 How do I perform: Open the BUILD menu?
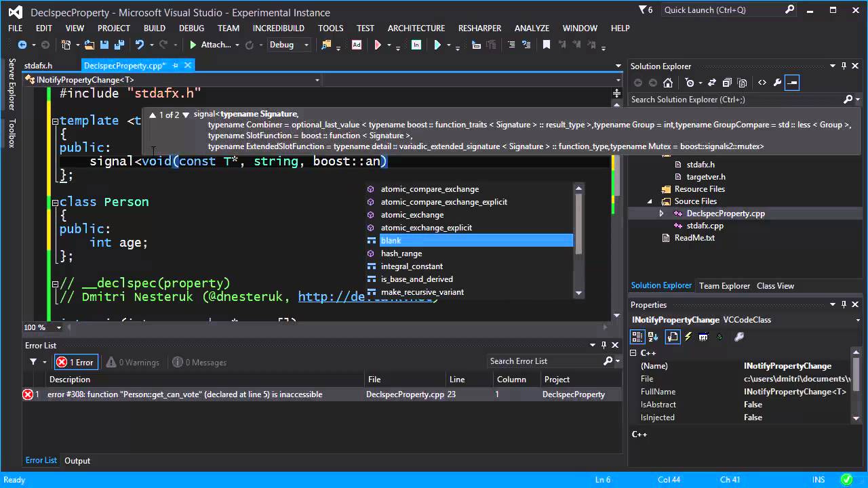coord(155,28)
